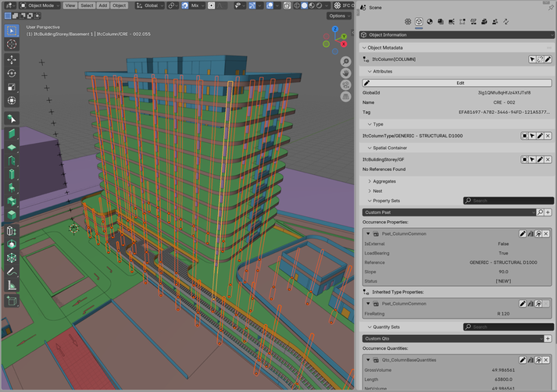Viewport: 557px width, 392px height.
Task: Open the Services and Systems properties tab
Action: point(452,22)
